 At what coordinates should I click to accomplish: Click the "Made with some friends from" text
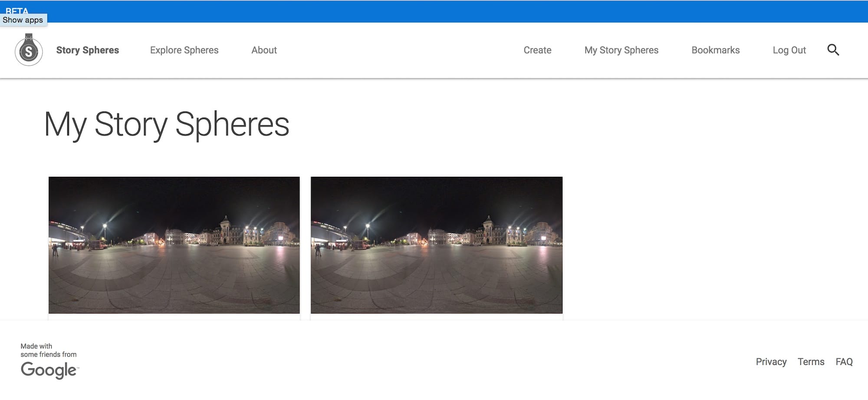pos(48,350)
